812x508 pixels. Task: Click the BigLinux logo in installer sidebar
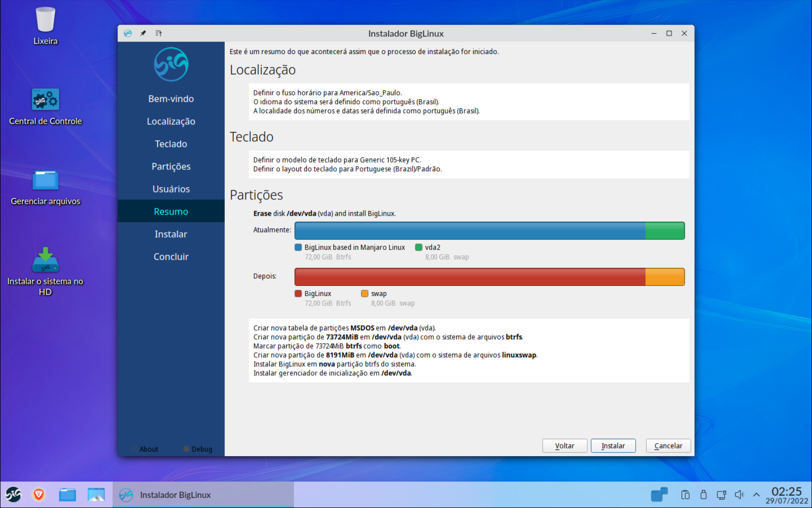[x=171, y=64]
